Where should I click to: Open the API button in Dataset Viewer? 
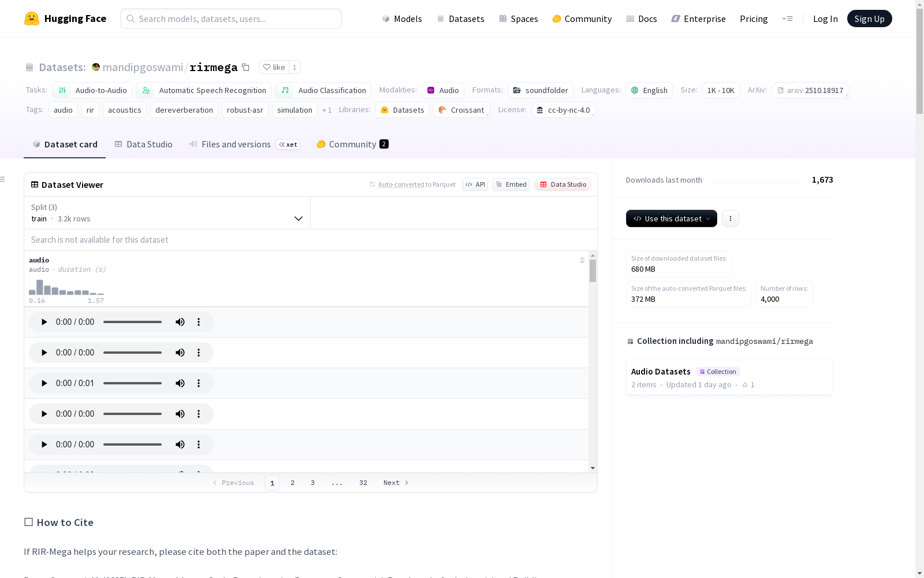click(x=475, y=184)
